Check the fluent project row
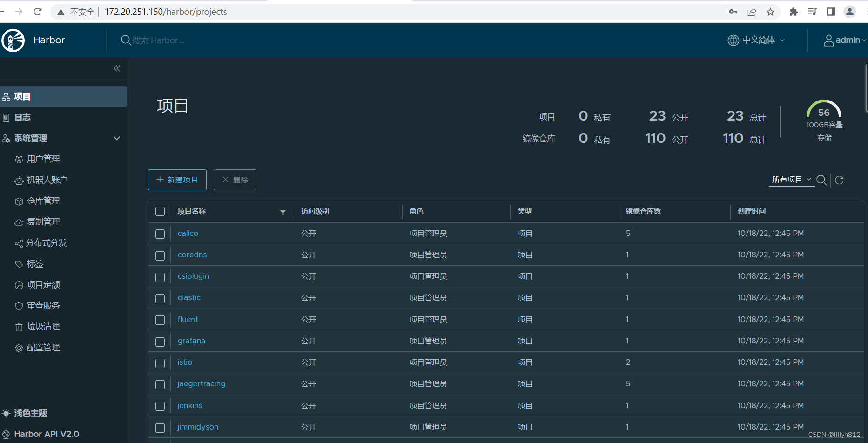This screenshot has height=443, width=868. (160, 320)
